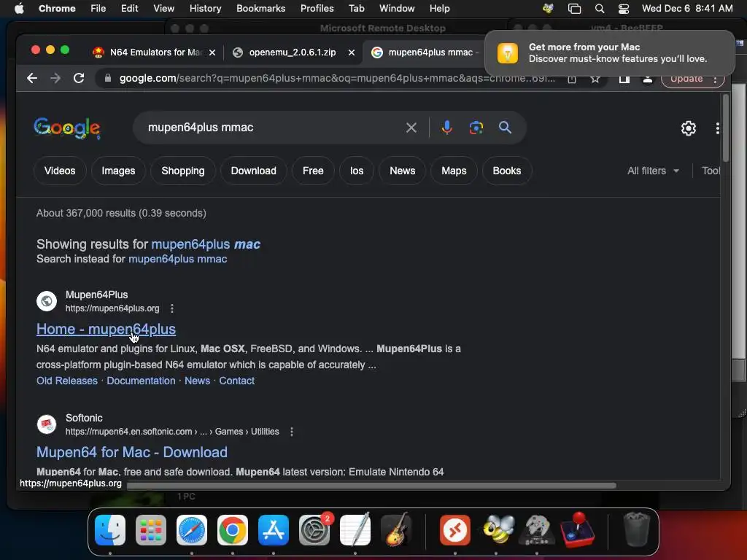Open the Profiles menu
Image resolution: width=747 pixels, height=560 pixels.
[317, 9]
